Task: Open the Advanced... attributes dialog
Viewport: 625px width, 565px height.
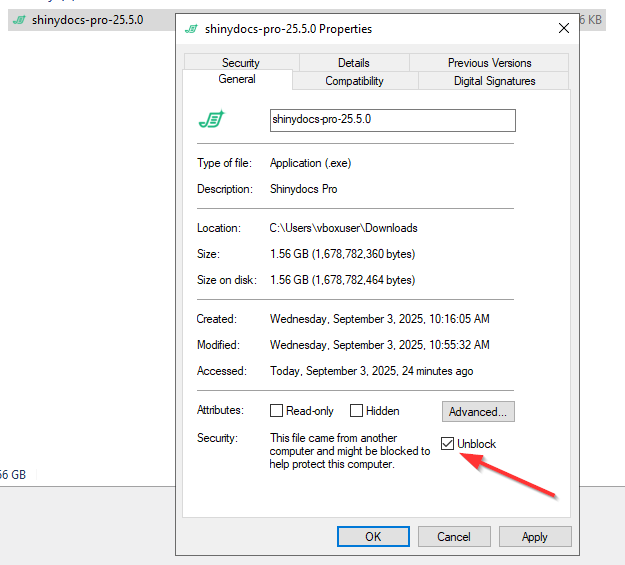Action: pyautogui.click(x=478, y=411)
